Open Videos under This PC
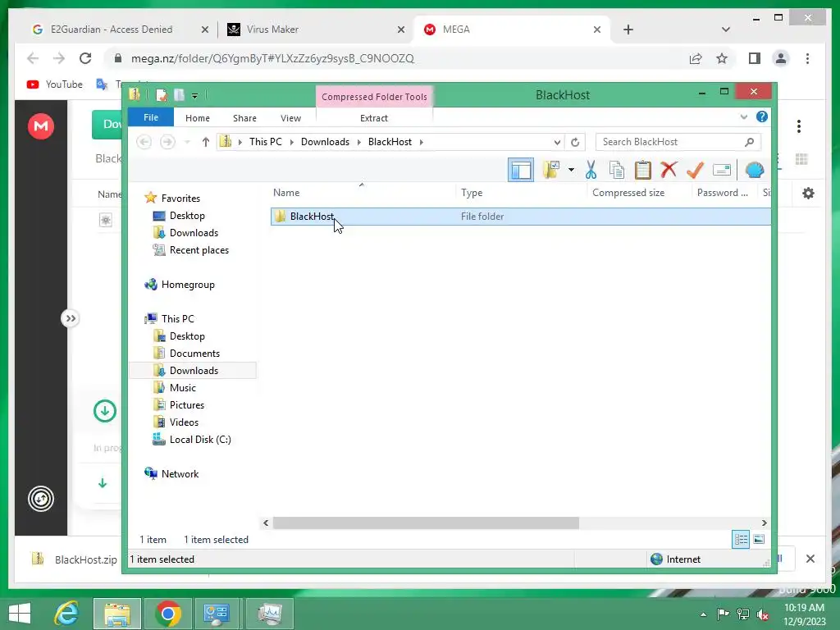 [x=184, y=422]
